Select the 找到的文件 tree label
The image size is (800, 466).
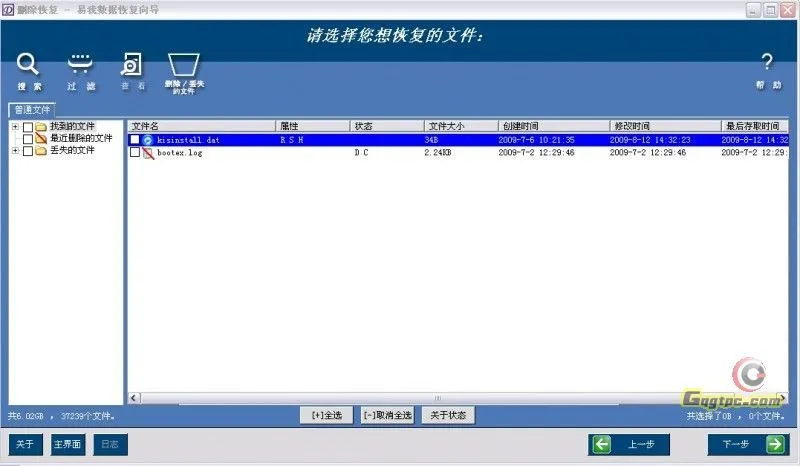(x=72, y=126)
